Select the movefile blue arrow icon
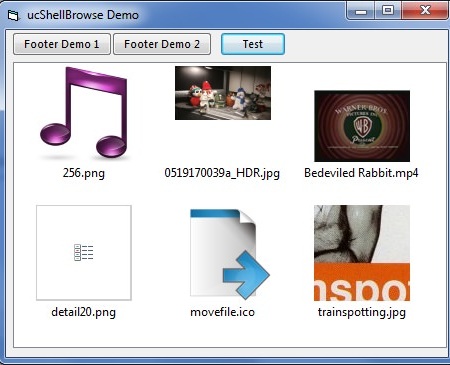450x365 pixels. (x=229, y=253)
